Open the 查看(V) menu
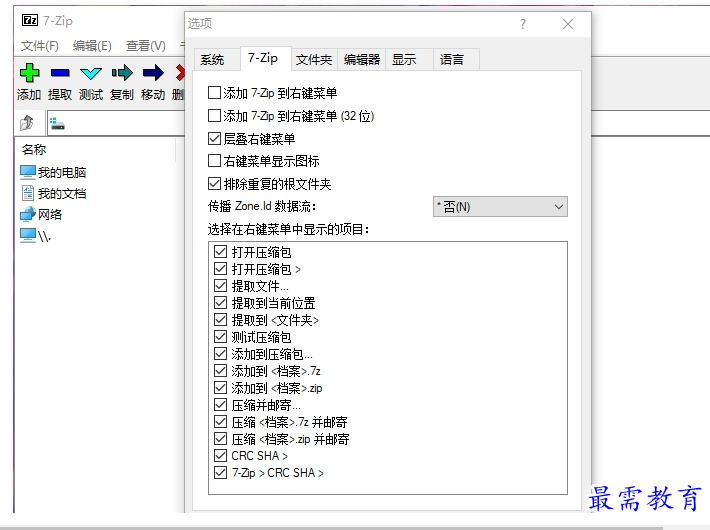The image size is (710, 530). 146,46
